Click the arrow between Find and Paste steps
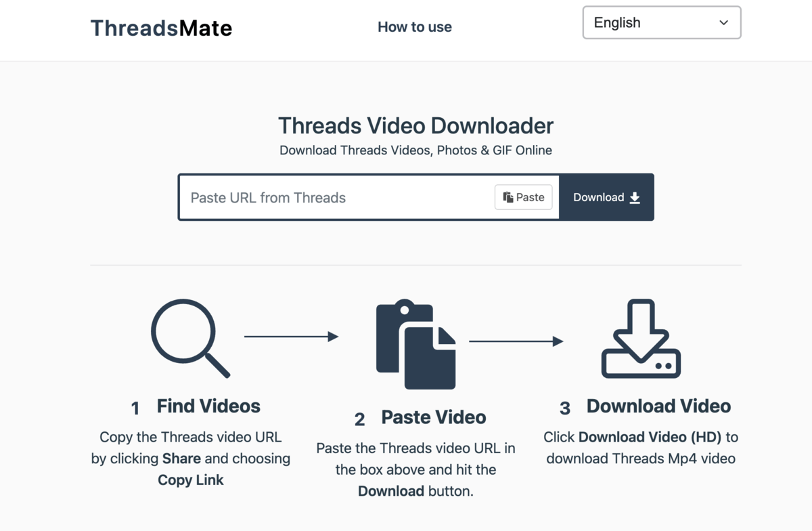 coord(291,337)
